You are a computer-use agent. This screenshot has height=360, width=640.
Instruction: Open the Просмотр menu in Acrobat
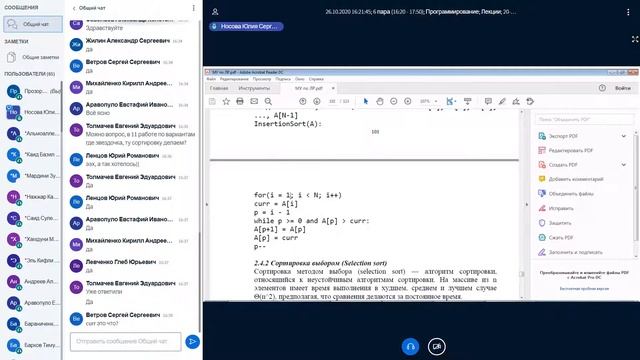click(262, 79)
